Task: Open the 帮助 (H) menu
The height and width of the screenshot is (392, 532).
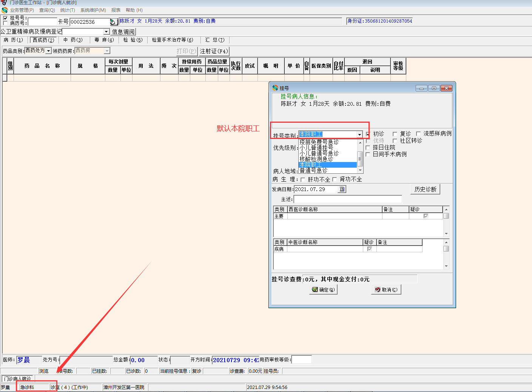Action: click(134, 10)
